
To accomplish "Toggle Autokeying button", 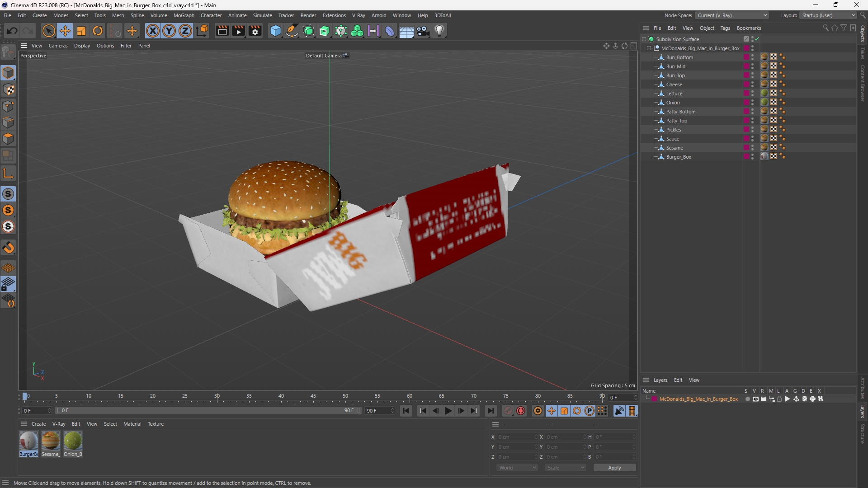I will tap(521, 411).
